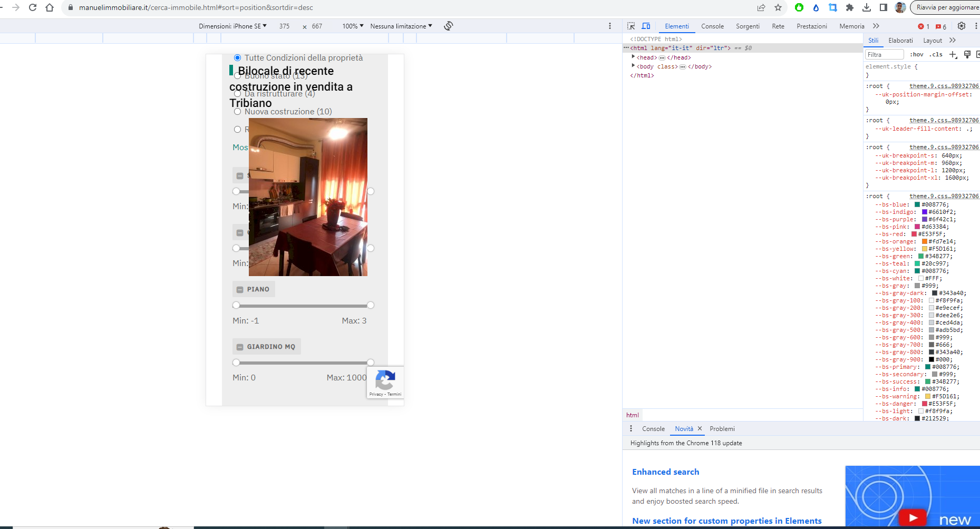Select 'Tutte Condizioni della proprietà' radio button
Viewport: 980px width, 529px height.
click(238, 57)
